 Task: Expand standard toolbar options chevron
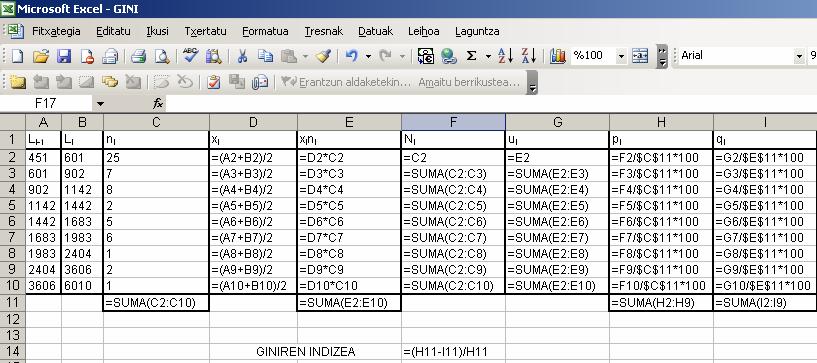662,56
